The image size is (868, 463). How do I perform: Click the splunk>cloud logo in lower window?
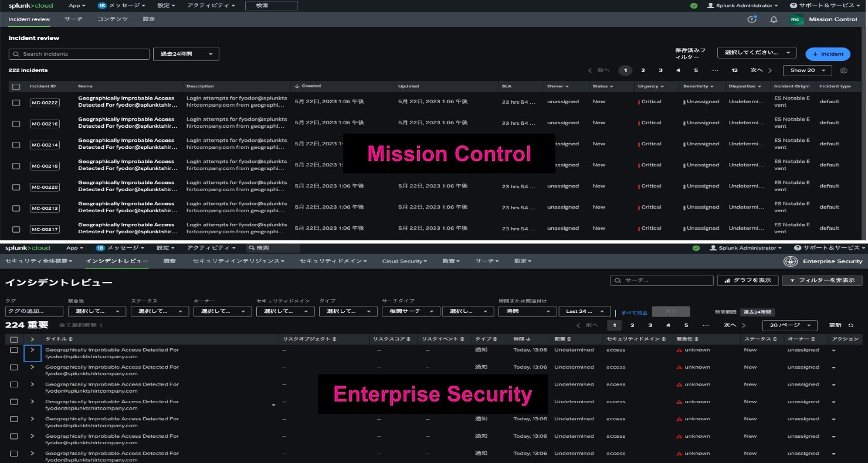(x=28, y=248)
